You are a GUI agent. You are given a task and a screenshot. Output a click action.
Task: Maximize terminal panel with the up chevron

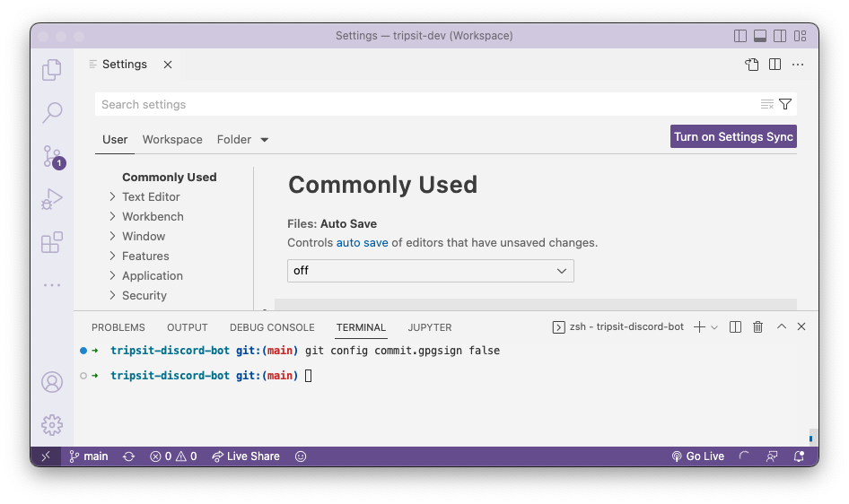782,326
